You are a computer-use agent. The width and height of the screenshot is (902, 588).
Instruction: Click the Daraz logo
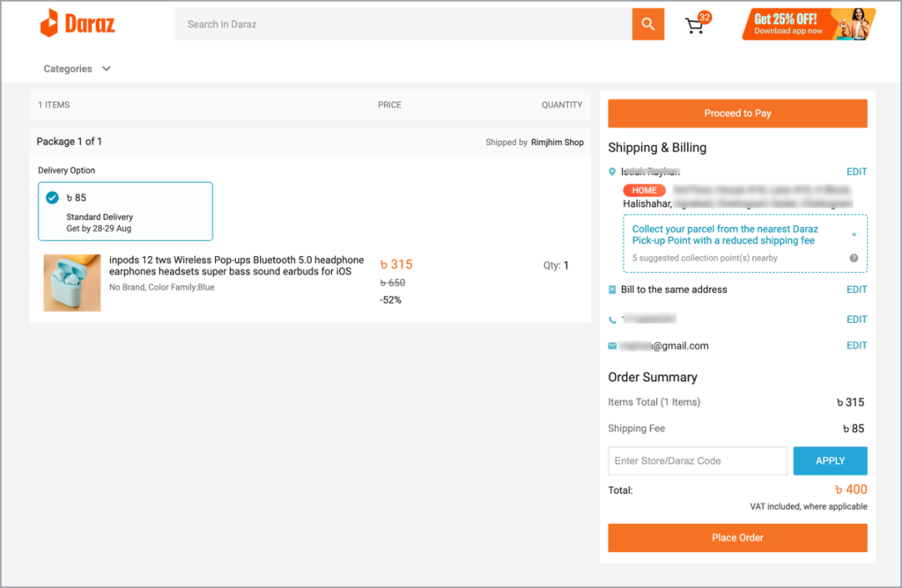click(78, 24)
